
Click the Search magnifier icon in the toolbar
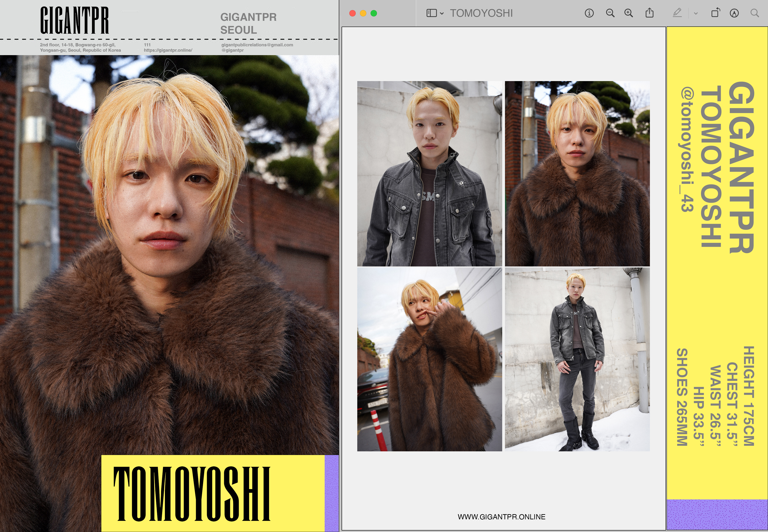coord(755,13)
